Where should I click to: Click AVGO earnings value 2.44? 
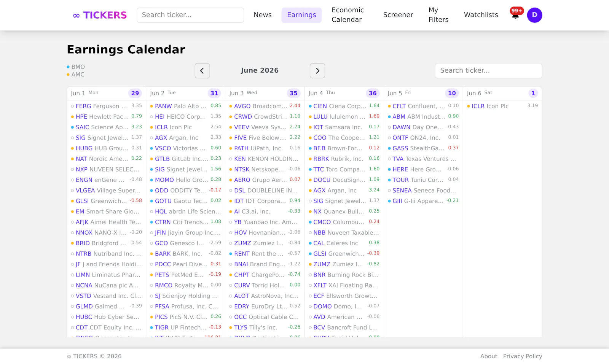click(295, 106)
